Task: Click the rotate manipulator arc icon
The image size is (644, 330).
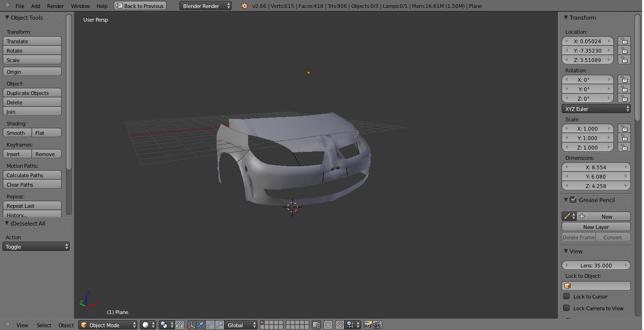Action: pos(210,325)
